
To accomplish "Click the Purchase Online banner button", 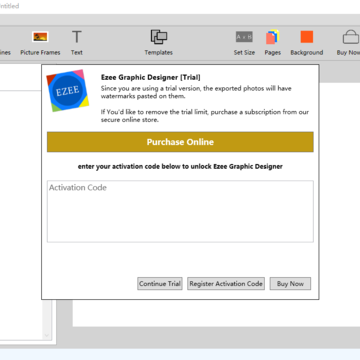I will (x=180, y=142).
